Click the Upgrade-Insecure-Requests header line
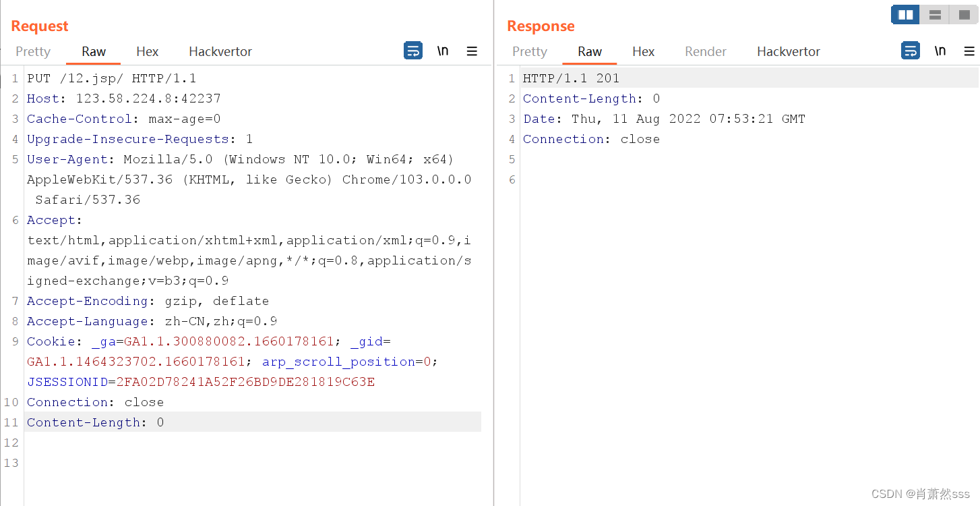 pyautogui.click(x=140, y=139)
